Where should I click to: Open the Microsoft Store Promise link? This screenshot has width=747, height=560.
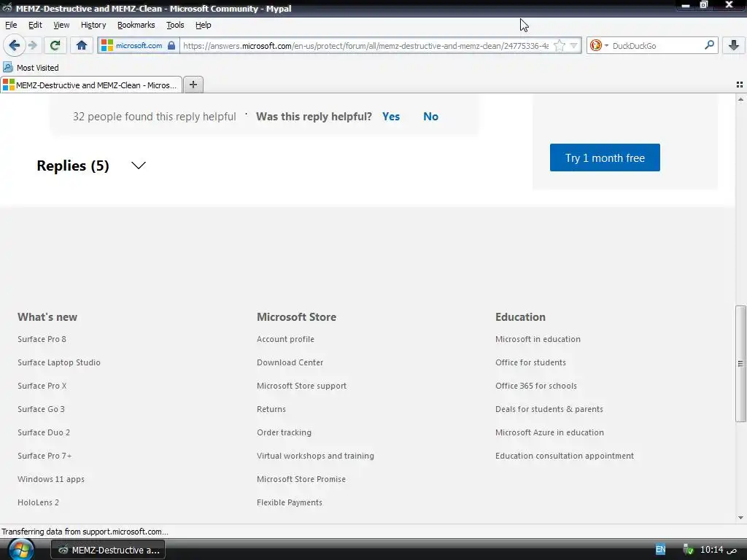pos(301,479)
